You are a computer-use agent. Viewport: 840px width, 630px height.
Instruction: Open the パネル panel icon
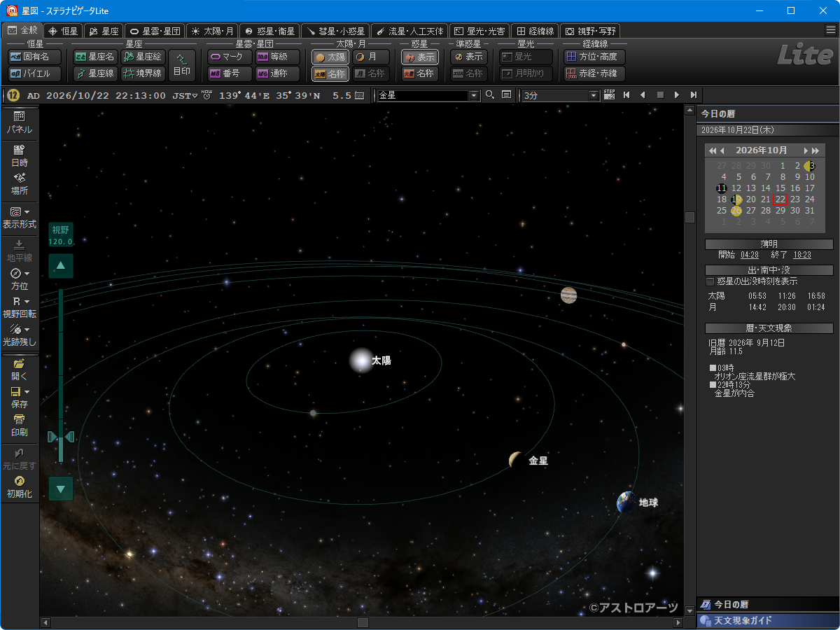[x=20, y=122]
